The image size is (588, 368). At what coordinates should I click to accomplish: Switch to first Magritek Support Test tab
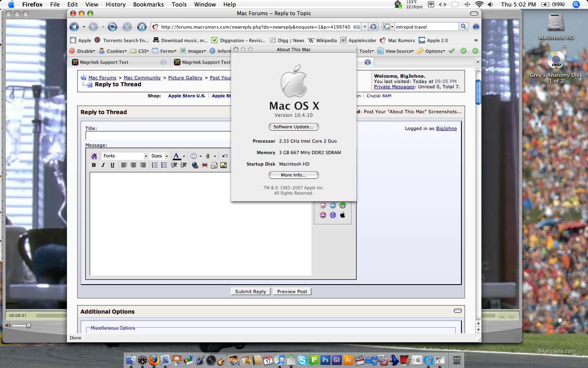click(x=119, y=62)
